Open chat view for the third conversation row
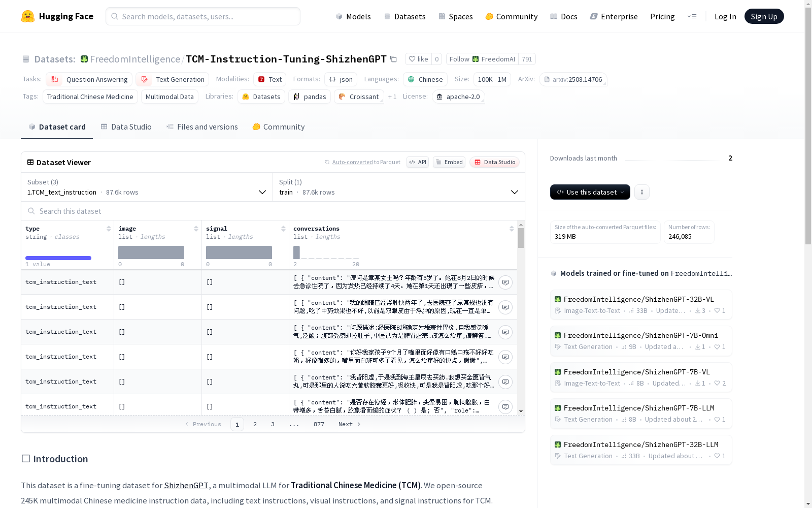Image resolution: width=812 pixels, height=508 pixels. point(505,332)
